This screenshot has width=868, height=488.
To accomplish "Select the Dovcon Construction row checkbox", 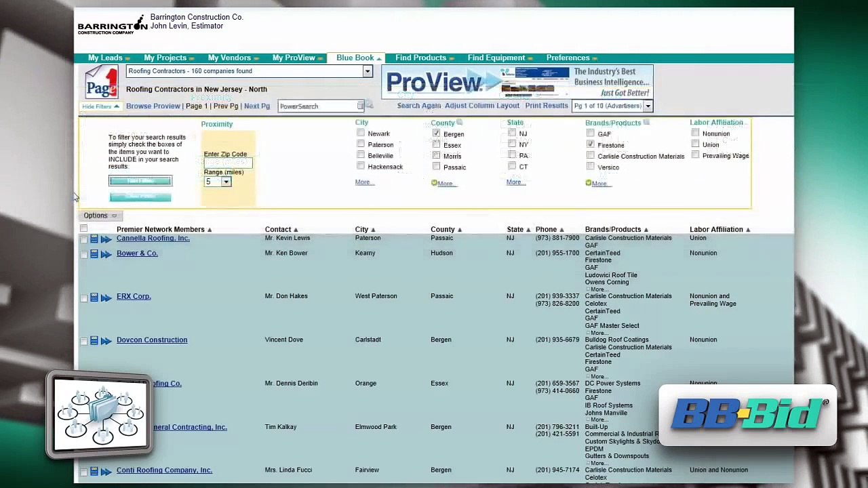I will pos(84,340).
